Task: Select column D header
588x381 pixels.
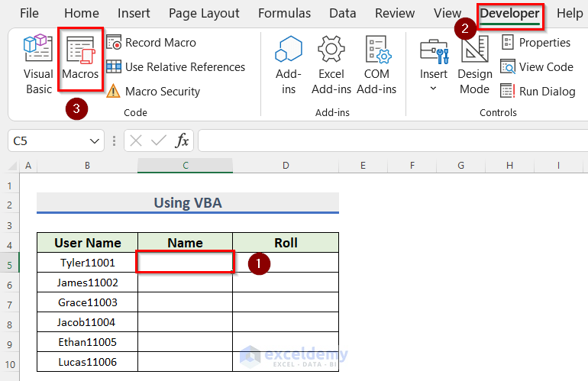Action: coord(286,166)
